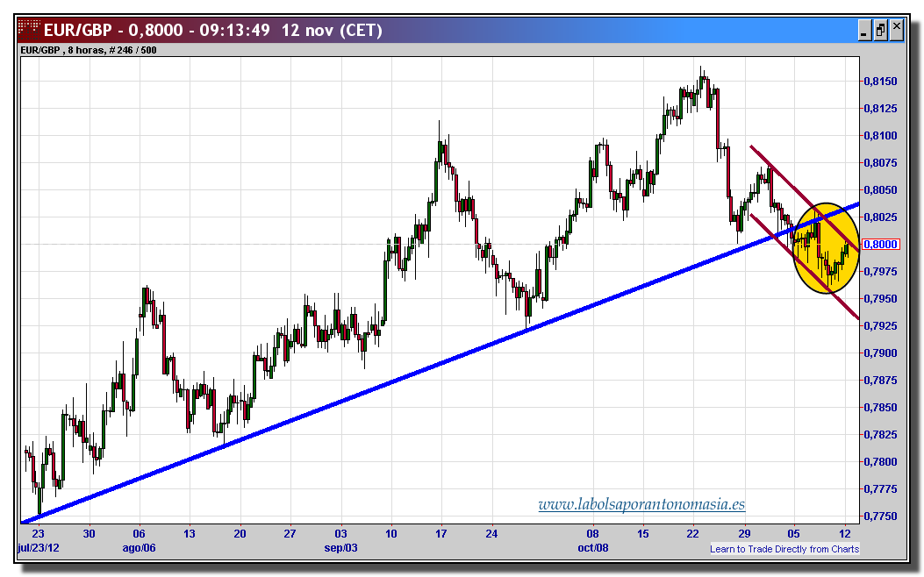Image resolution: width=924 pixels, height=577 pixels.
Task: Click the chart application icon in title bar
Action: (29, 29)
